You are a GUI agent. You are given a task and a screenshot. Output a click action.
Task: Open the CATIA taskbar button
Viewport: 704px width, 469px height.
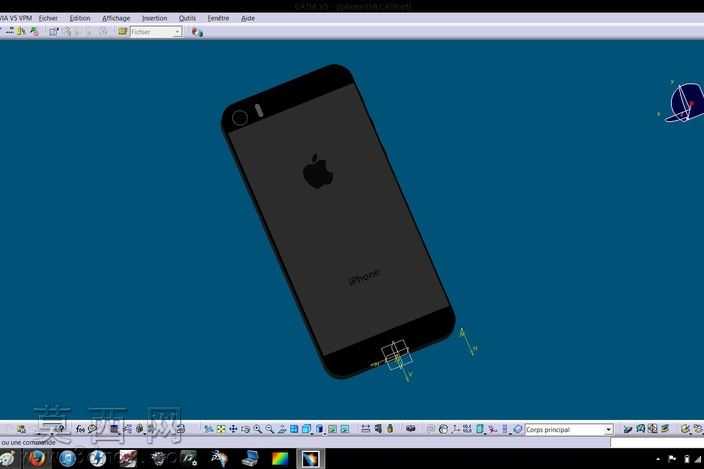coord(310,459)
